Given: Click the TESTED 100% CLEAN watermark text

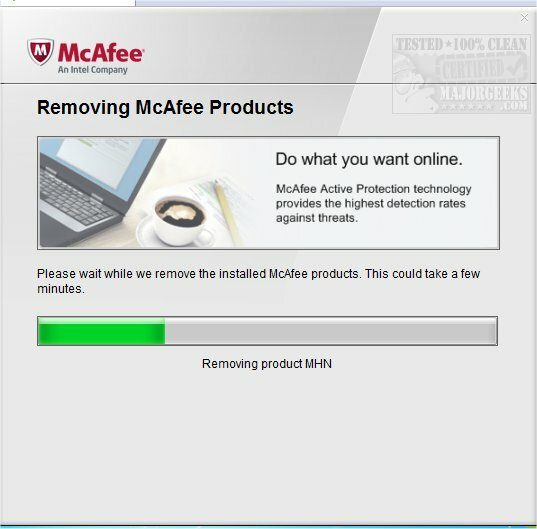Looking at the screenshot, I should (462, 45).
